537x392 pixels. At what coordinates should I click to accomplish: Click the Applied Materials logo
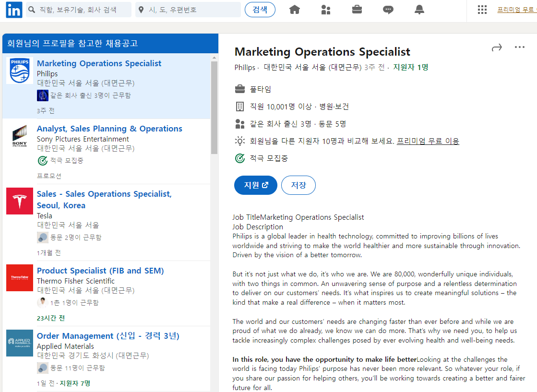20,343
